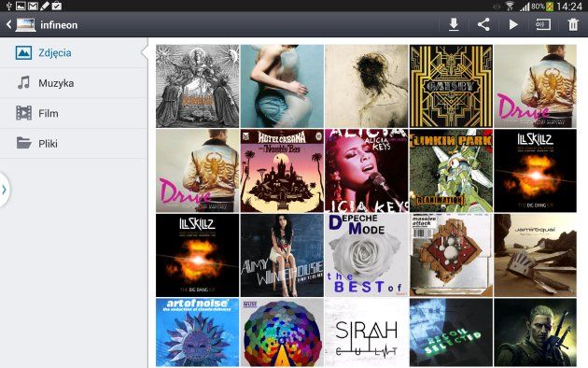Tap the clock showing 14:24
The height and width of the screenshot is (368, 588).
[x=569, y=6]
